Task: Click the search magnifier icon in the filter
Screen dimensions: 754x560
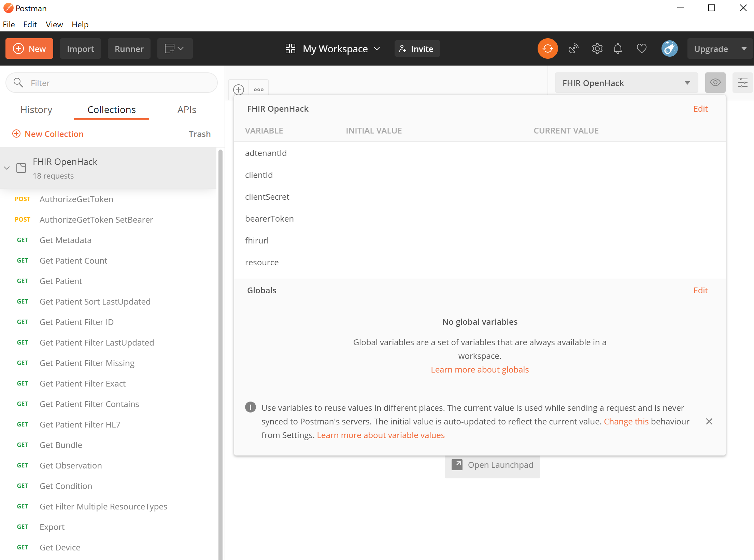Action: (18, 83)
